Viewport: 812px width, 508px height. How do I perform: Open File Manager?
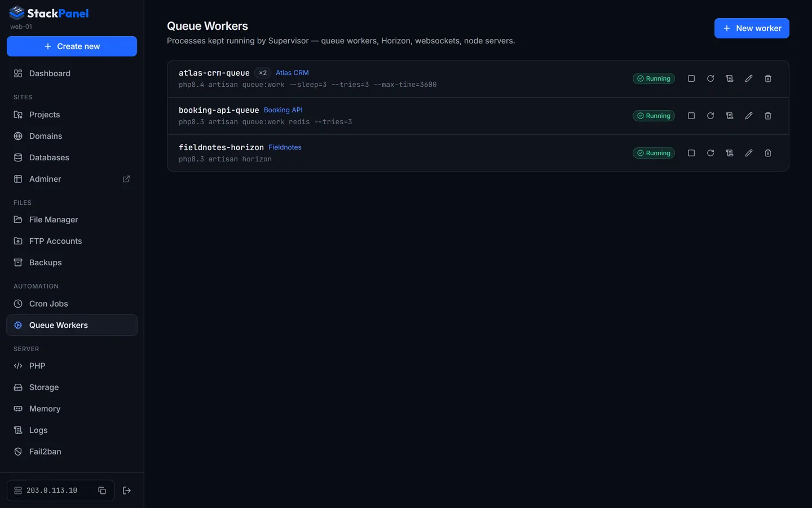72,220
